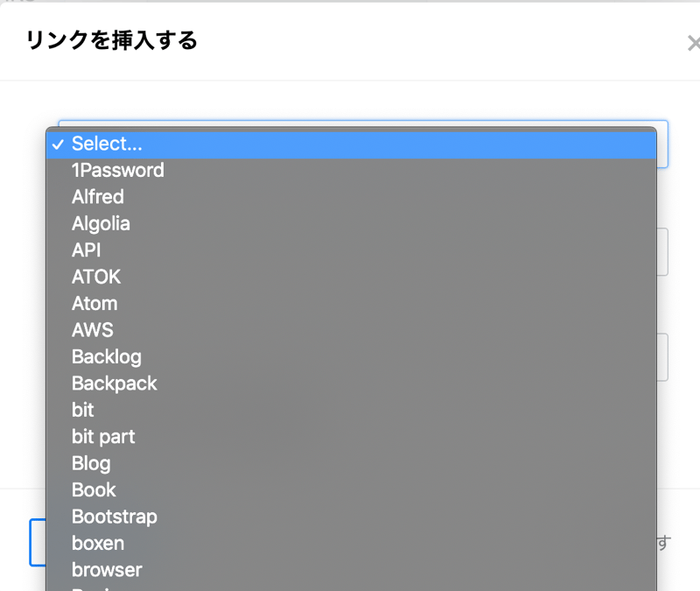Select the option labeled exactly 'bit'
The height and width of the screenshot is (591, 700).
coord(82,410)
